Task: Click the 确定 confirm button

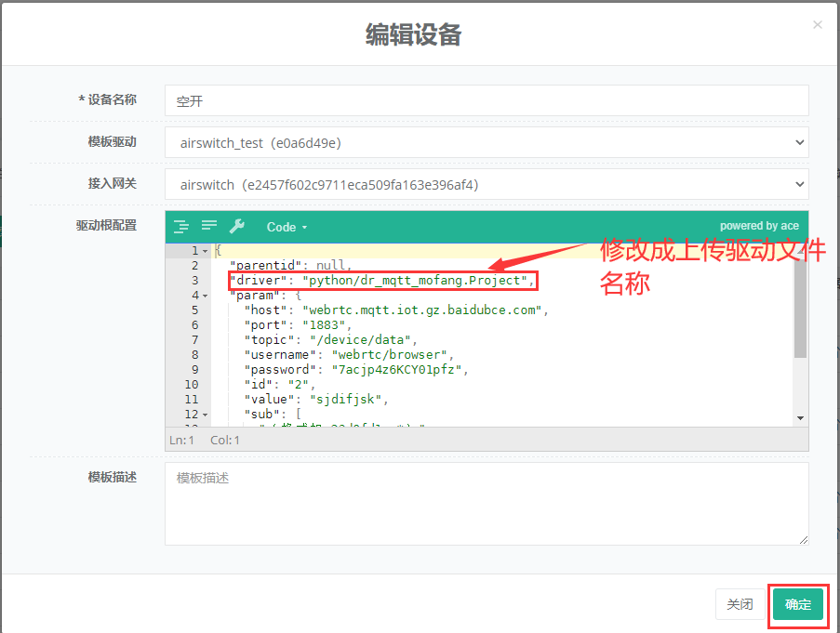Action: pyautogui.click(x=797, y=603)
